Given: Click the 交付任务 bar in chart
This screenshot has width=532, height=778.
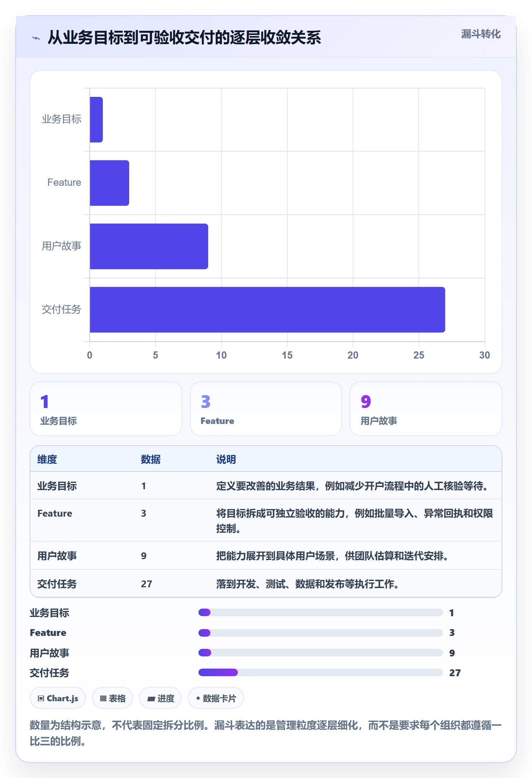Looking at the screenshot, I should (x=268, y=310).
